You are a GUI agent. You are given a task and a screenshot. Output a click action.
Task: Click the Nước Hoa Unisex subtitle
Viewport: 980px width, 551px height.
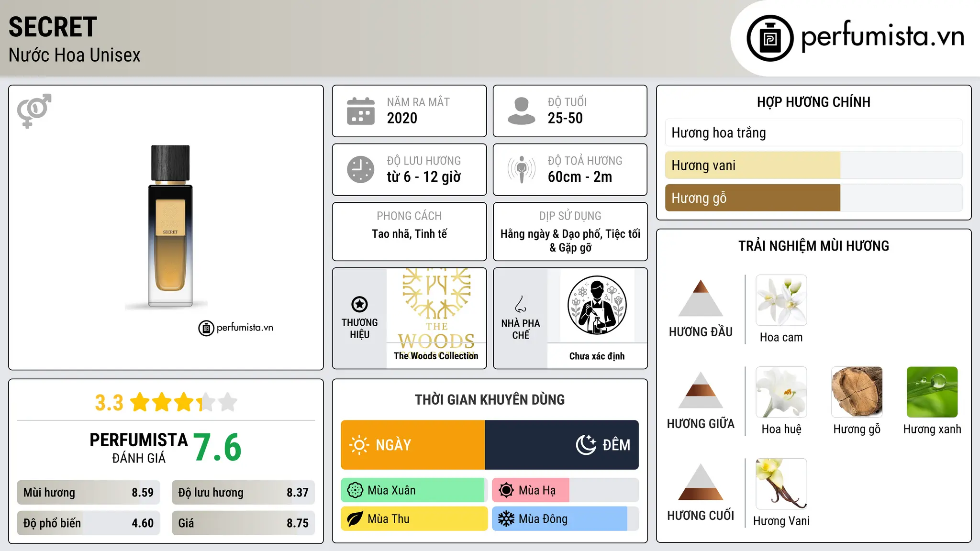tap(75, 55)
